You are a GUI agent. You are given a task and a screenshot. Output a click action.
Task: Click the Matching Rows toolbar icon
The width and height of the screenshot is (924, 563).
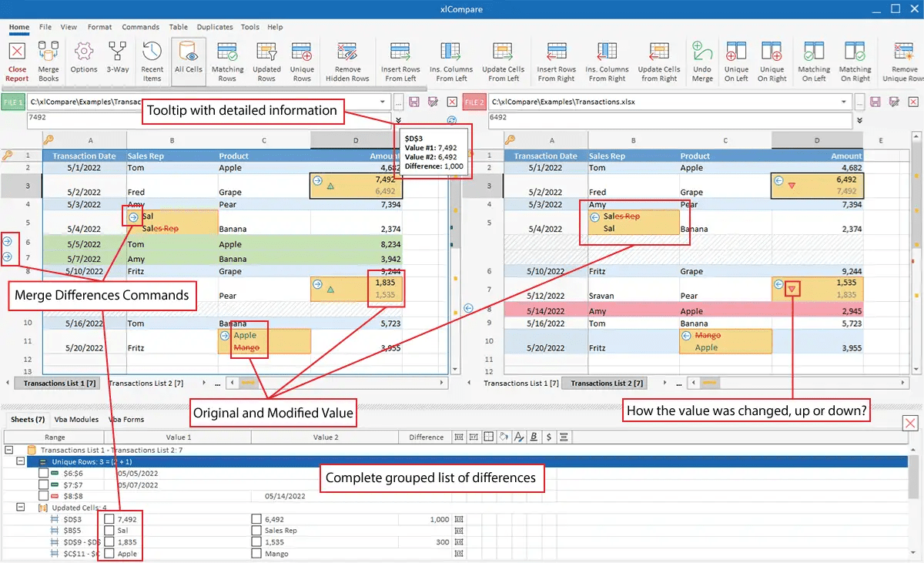228,60
